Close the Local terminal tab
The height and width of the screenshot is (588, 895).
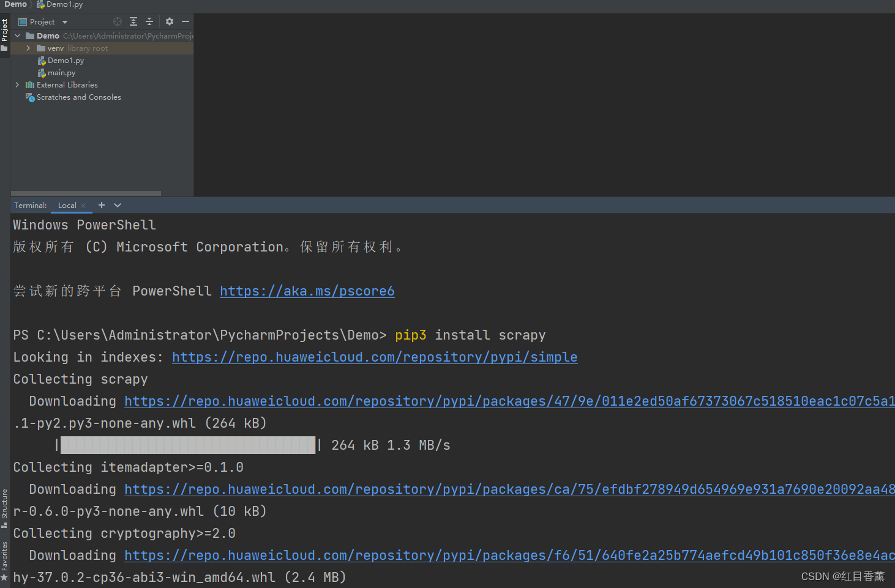click(x=83, y=206)
